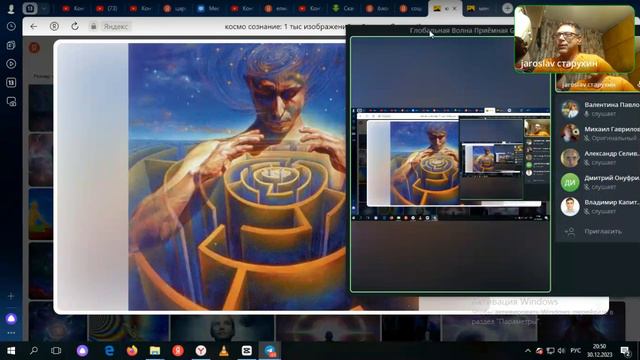This screenshot has height=360, width=640.
Task: Open the volume icon in system tray
Action: (x=562, y=351)
